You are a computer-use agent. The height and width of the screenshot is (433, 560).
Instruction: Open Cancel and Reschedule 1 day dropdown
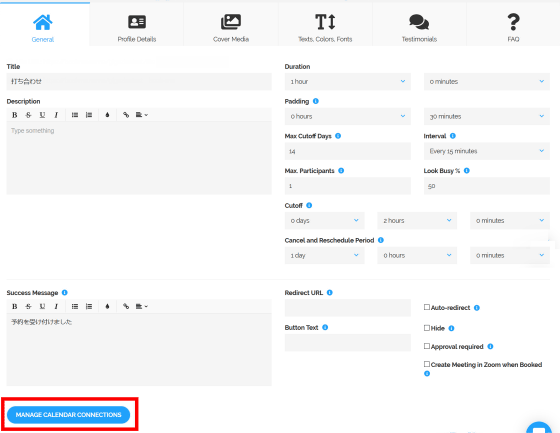point(324,255)
